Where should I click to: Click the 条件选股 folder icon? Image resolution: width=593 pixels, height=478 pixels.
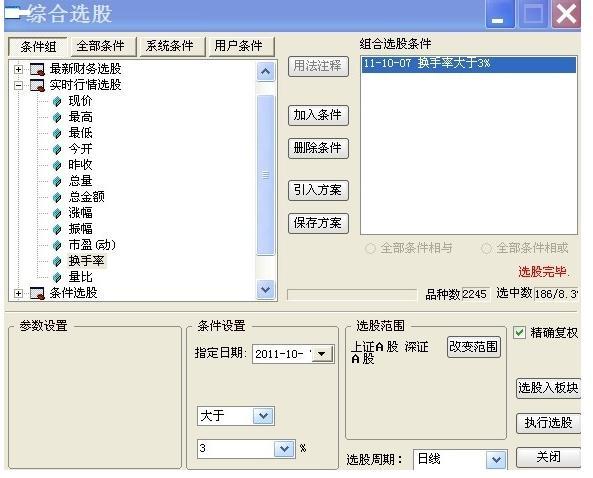click(37, 293)
